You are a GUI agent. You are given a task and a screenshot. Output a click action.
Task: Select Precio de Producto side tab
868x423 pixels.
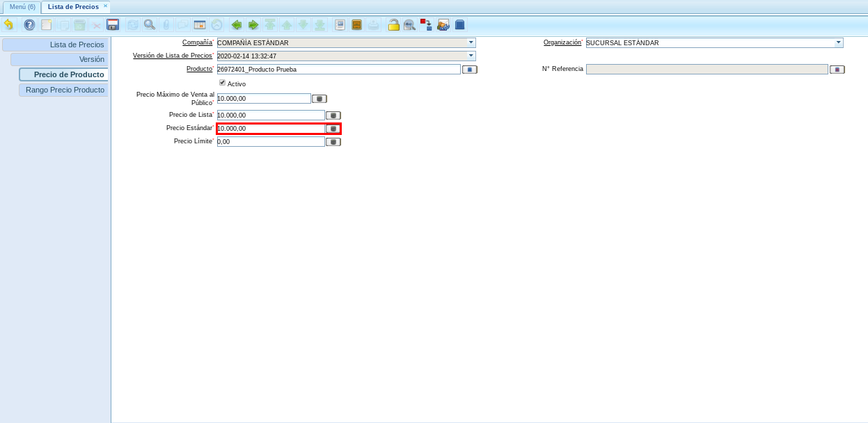[63, 74]
